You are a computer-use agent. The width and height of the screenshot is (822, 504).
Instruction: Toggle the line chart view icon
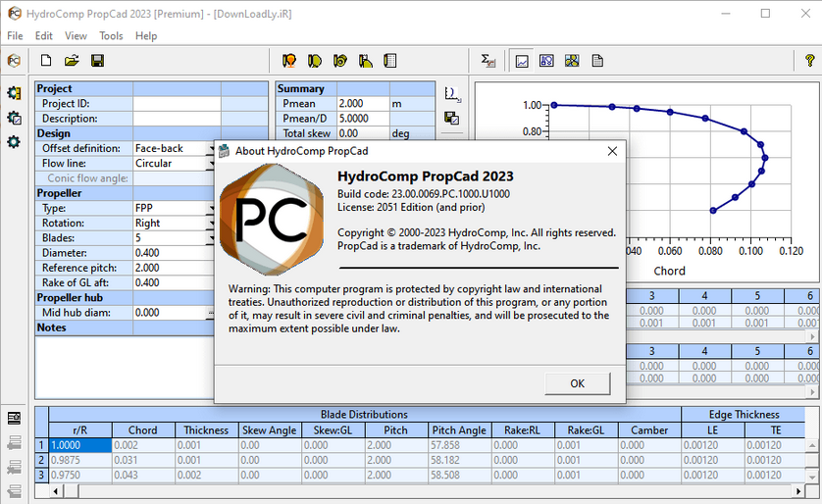click(522, 61)
